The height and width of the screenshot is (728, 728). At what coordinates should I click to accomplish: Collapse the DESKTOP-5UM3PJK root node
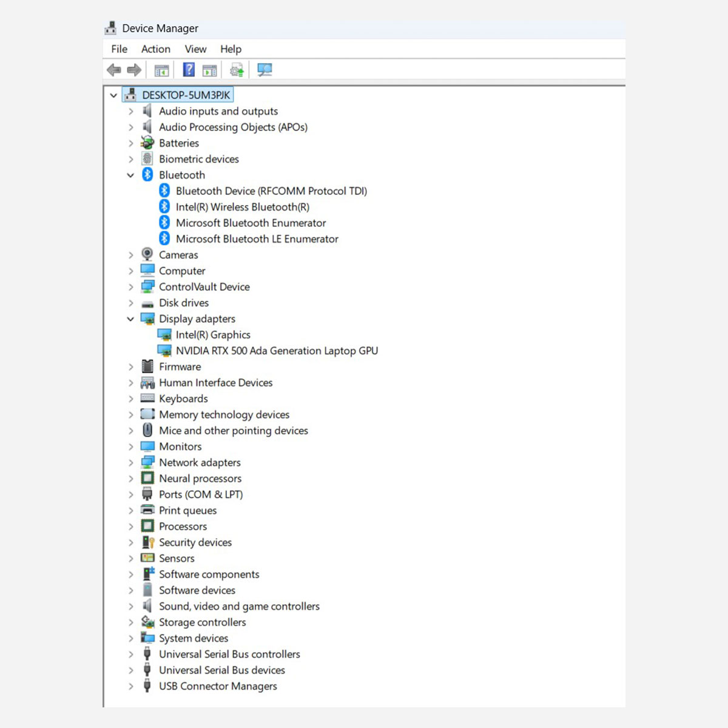[x=113, y=95]
